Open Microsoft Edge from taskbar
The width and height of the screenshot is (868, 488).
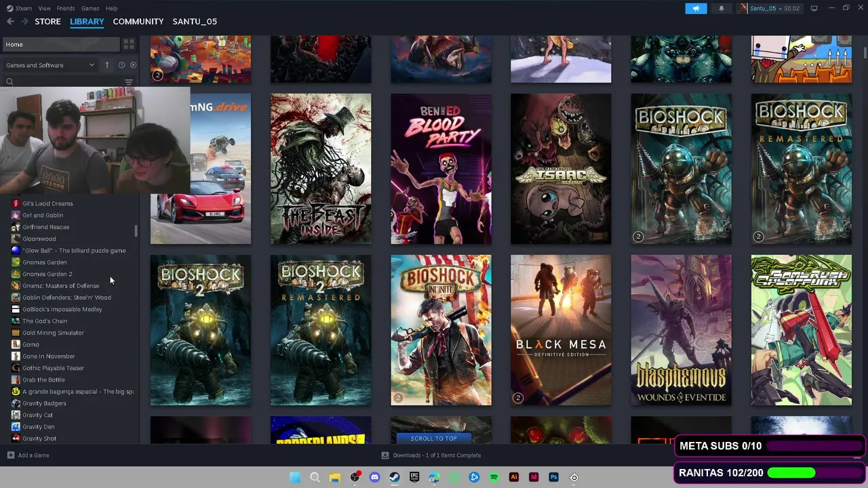tap(434, 477)
